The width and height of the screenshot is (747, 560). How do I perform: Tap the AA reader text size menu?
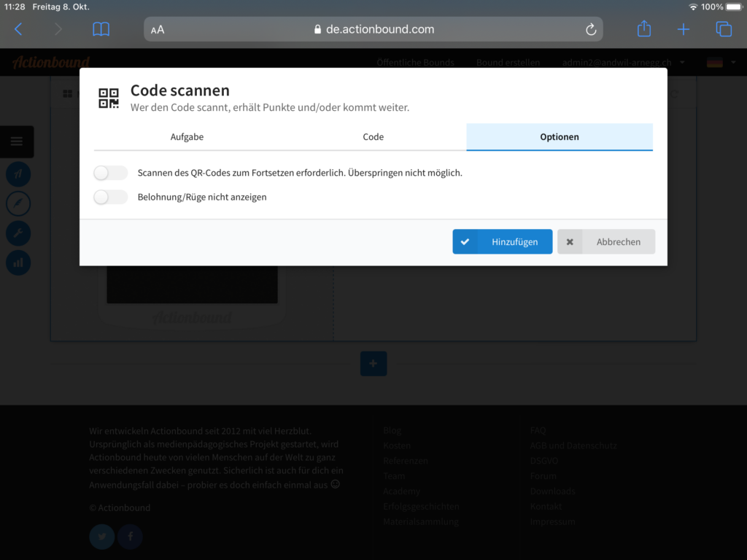click(x=158, y=30)
